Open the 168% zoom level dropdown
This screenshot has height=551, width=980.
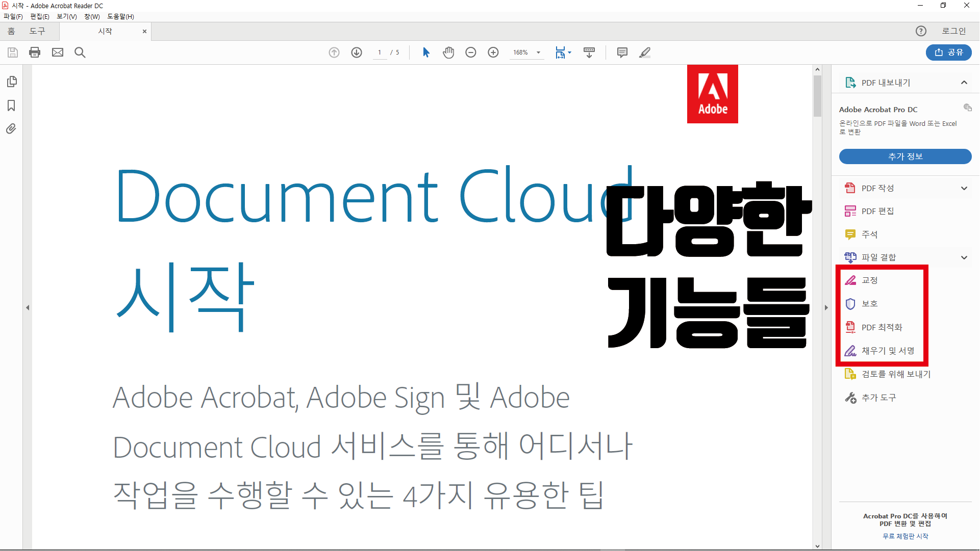point(538,53)
